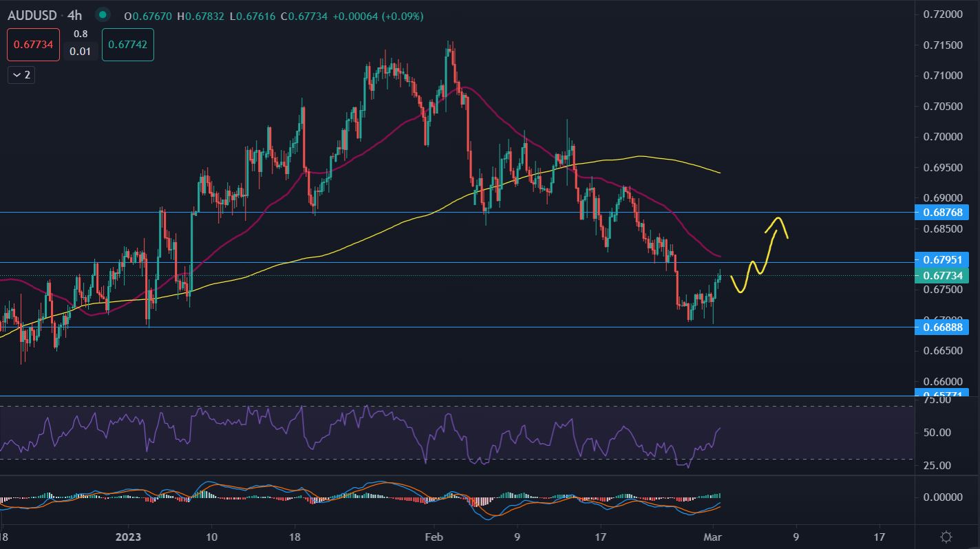
Task: Collapse the indicator legend showing 2
Action: coord(21,74)
